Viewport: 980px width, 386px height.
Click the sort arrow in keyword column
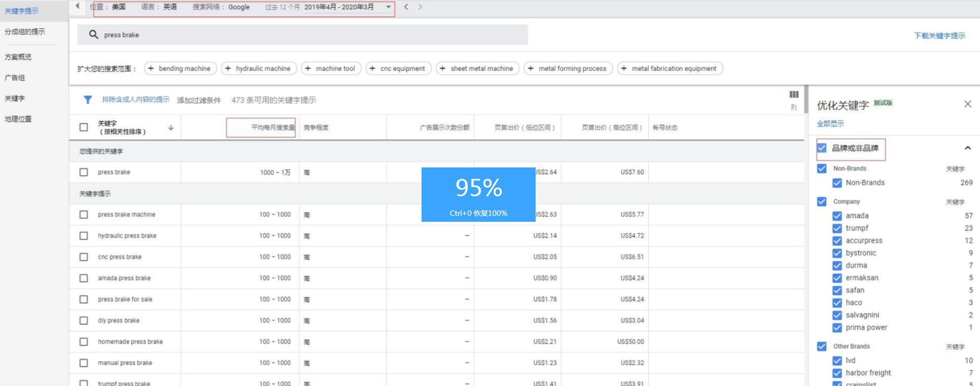pyautogui.click(x=171, y=128)
